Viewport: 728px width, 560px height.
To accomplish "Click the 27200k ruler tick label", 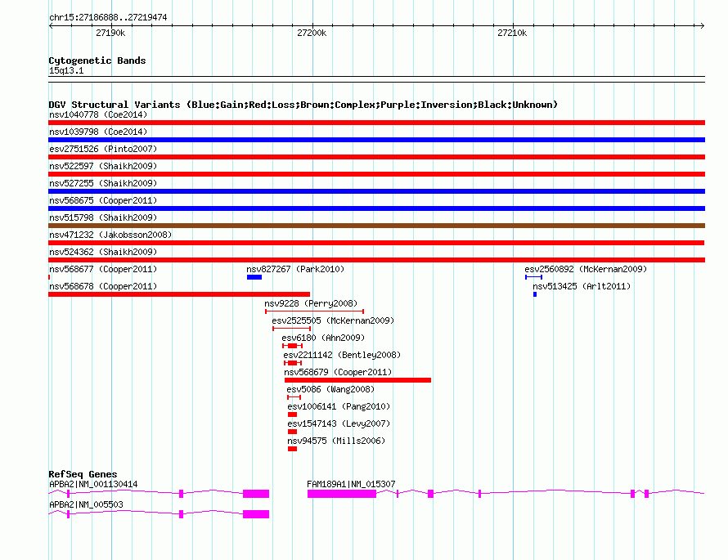I will (312, 33).
